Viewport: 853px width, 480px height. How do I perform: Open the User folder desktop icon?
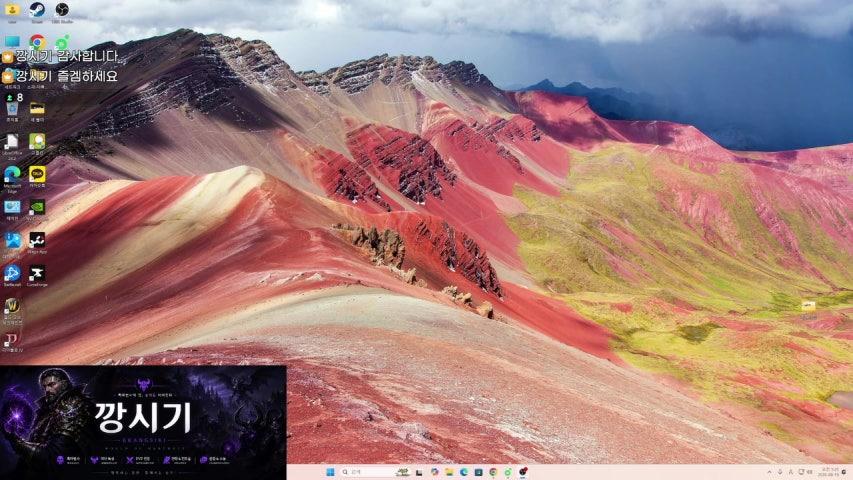[12, 10]
